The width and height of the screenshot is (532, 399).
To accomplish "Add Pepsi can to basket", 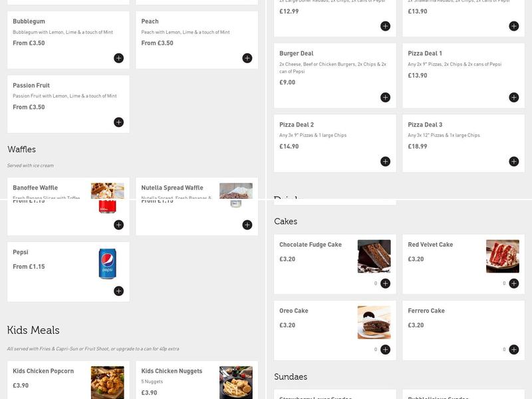I will point(118,291).
